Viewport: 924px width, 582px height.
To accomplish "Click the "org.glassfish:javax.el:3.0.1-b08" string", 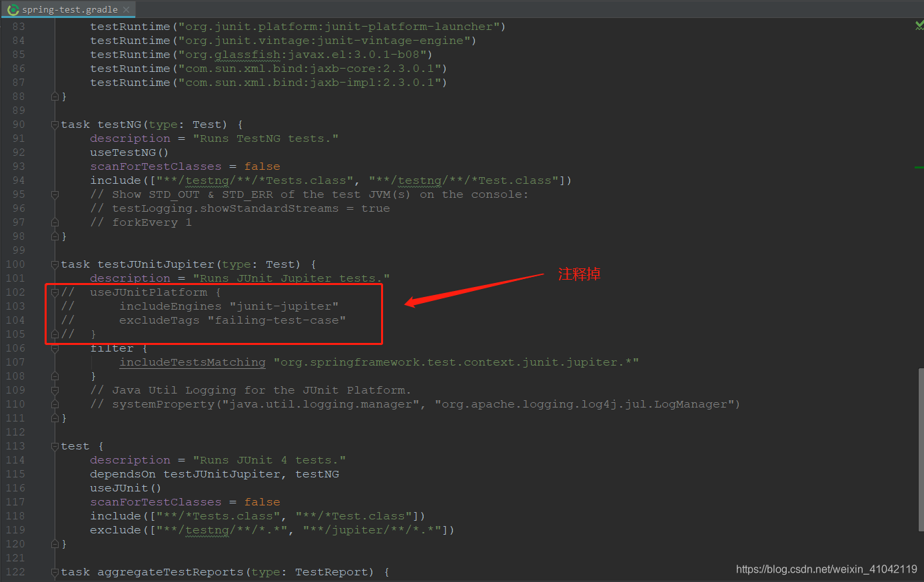I will [302, 55].
